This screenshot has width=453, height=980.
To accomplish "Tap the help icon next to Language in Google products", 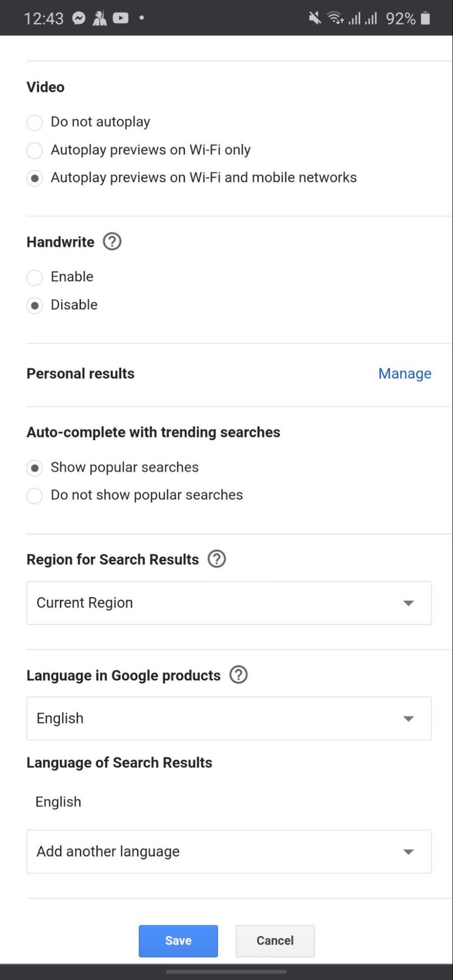I will (238, 675).
